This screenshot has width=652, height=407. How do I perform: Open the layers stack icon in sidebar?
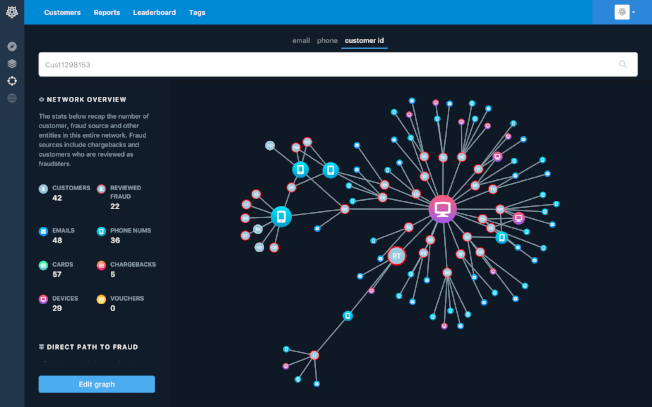click(x=12, y=64)
